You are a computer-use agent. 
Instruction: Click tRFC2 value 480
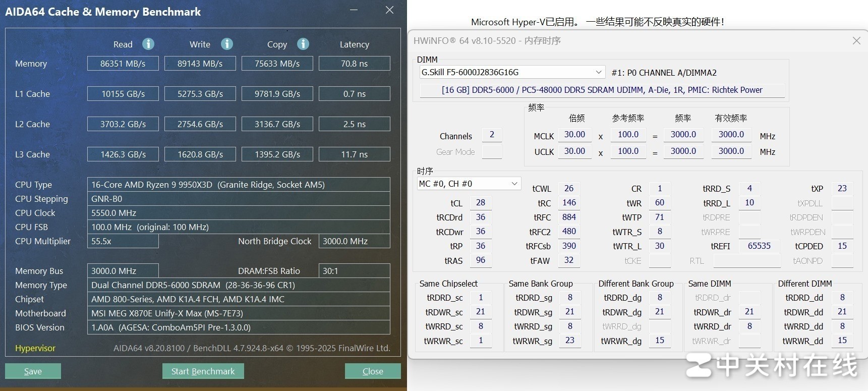coord(569,232)
